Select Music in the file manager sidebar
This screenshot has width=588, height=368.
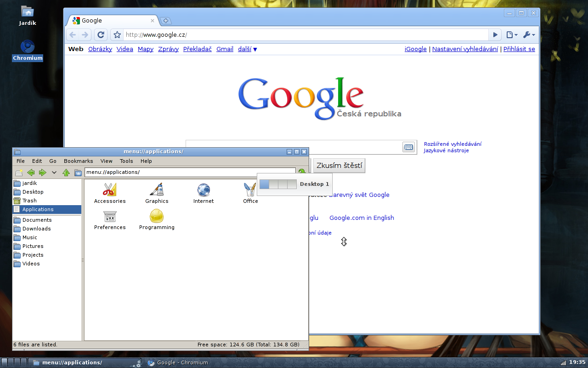click(x=47, y=237)
